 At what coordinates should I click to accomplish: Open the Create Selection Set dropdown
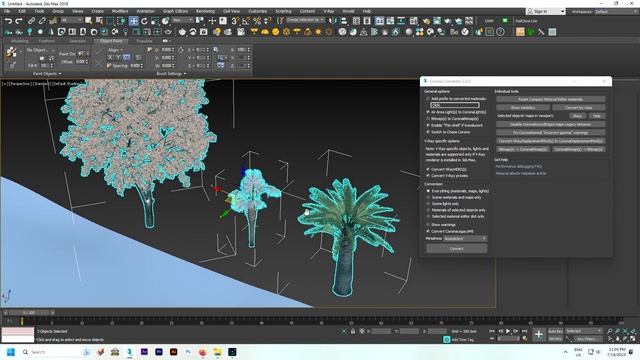pos(305,20)
